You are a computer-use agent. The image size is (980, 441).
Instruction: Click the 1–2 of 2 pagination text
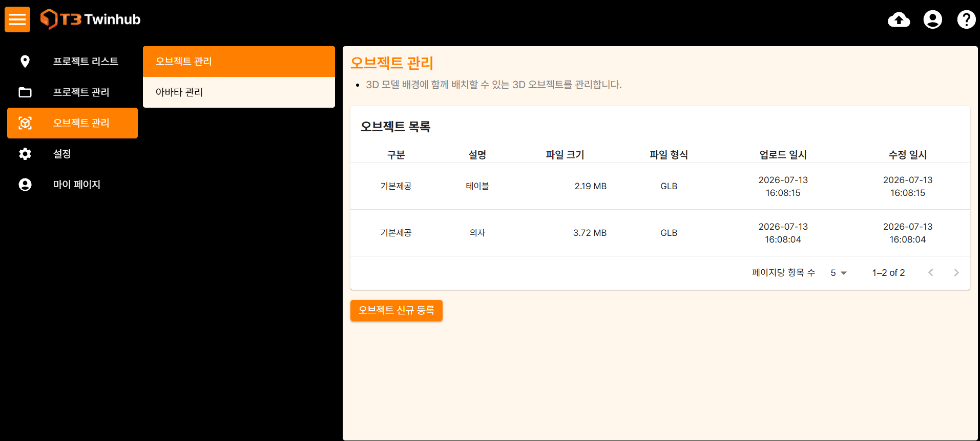(888, 273)
